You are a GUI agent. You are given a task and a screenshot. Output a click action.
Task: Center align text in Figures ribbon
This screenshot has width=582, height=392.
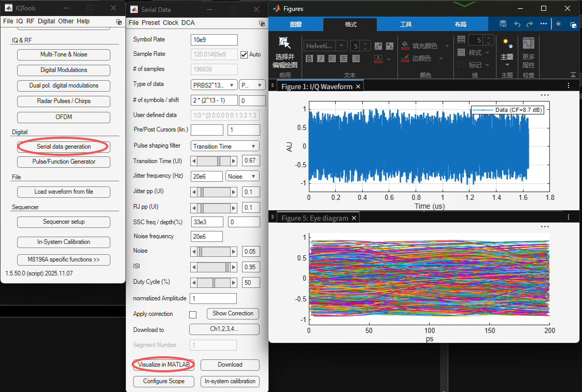pos(344,58)
